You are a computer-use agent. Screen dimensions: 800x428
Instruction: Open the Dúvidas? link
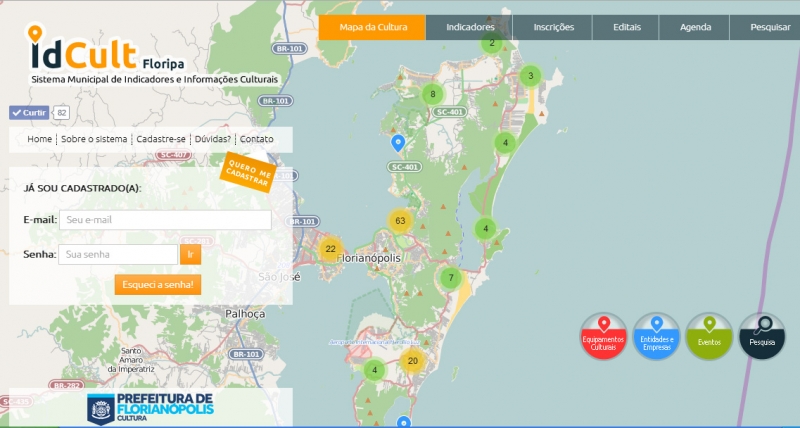[x=213, y=139]
